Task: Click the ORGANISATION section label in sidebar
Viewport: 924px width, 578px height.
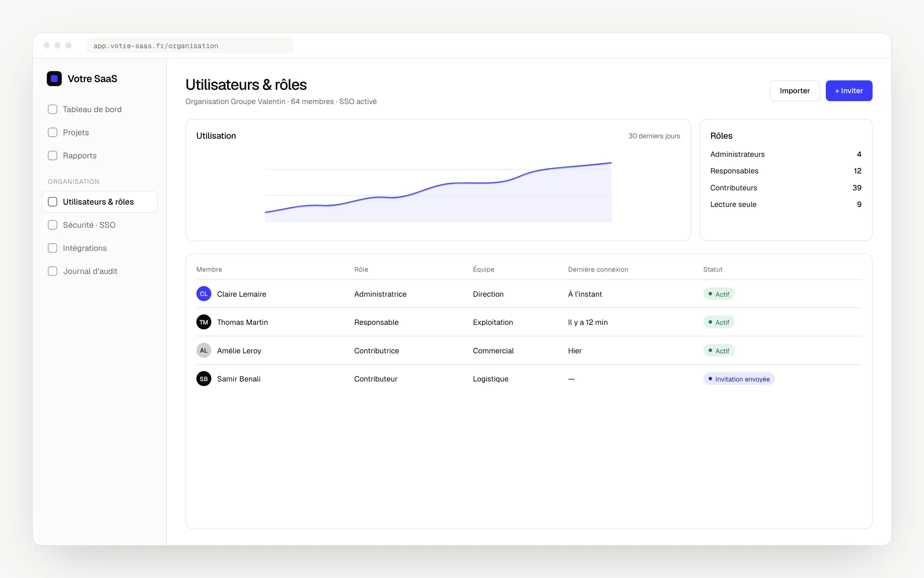Action: click(x=74, y=181)
